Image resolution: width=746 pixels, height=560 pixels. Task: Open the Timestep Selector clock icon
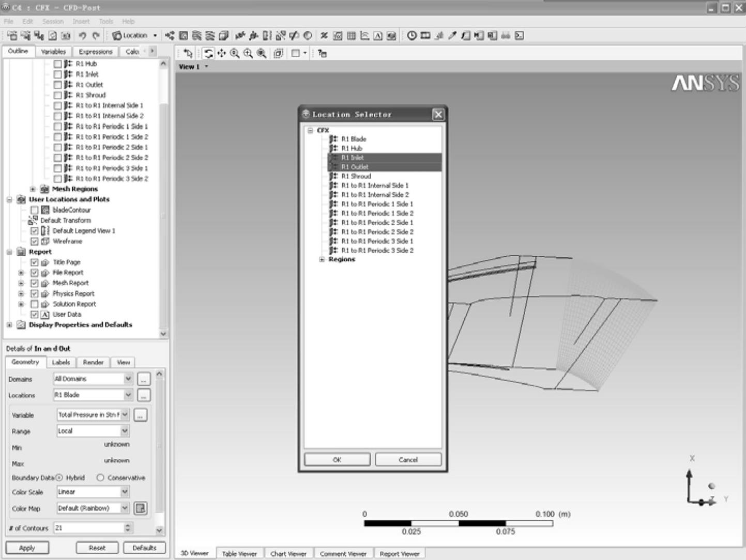pyautogui.click(x=412, y=36)
